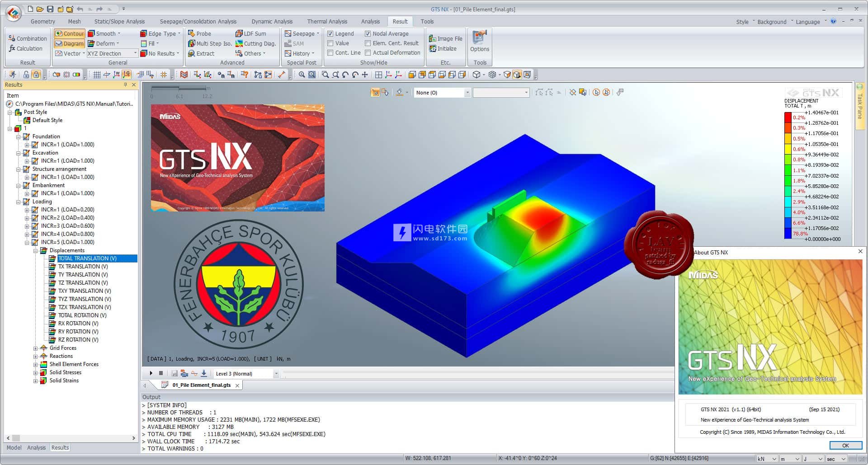Click the save animation disk icon
Image resolution: width=868 pixels, height=465 pixels.
coord(174,373)
